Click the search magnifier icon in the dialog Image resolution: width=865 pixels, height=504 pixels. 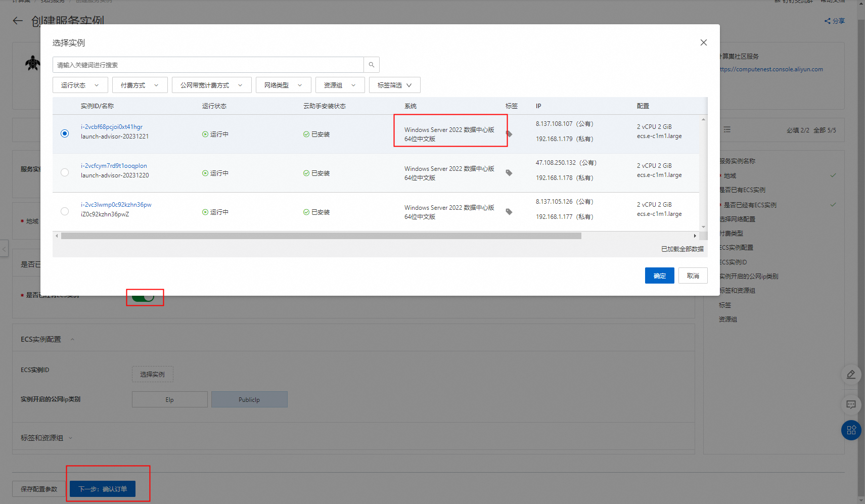(372, 65)
